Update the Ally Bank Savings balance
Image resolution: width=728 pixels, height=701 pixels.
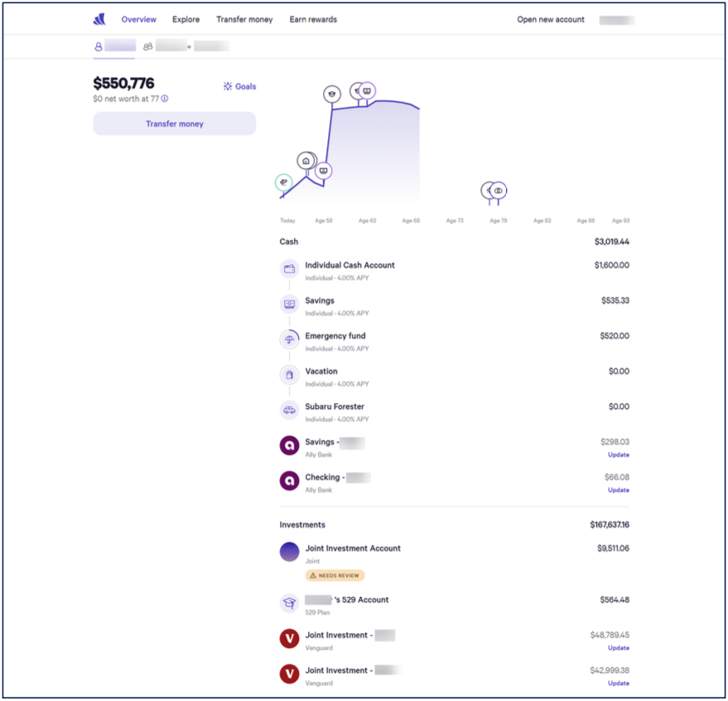(619, 454)
